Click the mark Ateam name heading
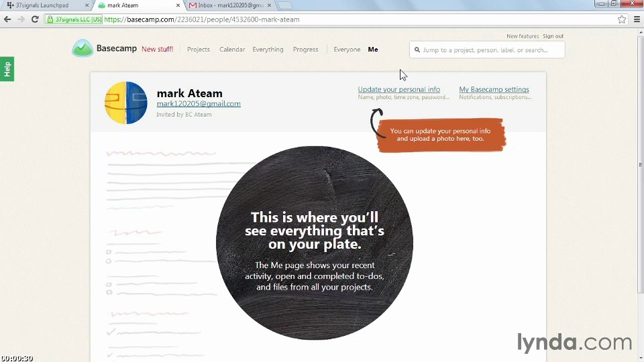 coord(189,93)
